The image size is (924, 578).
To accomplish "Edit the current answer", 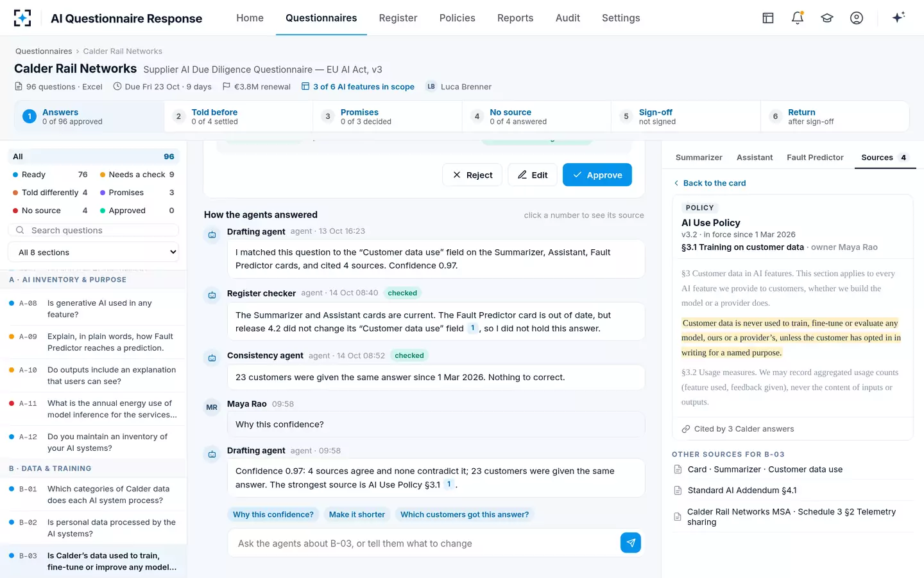I will click(x=533, y=175).
